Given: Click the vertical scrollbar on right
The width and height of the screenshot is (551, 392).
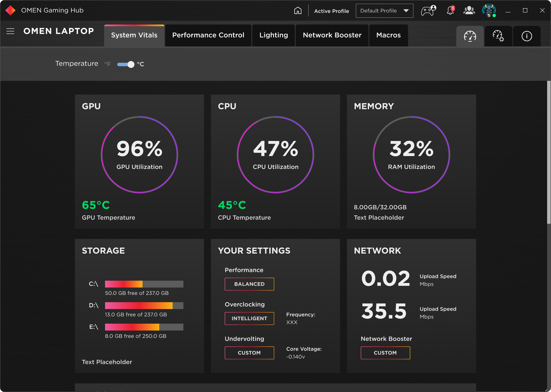Looking at the screenshot, I should pyautogui.click(x=548, y=152).
